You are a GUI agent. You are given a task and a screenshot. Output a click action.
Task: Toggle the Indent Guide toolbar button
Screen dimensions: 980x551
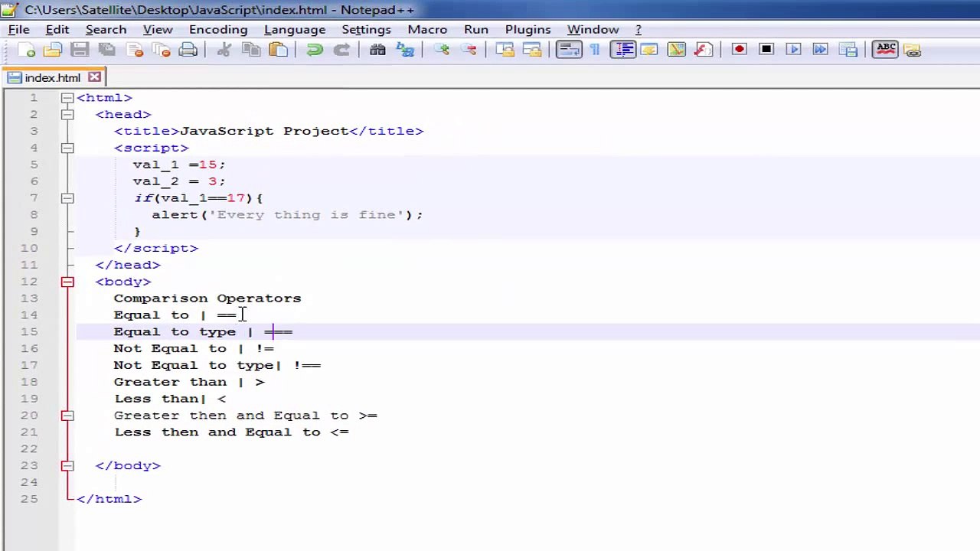623,50
